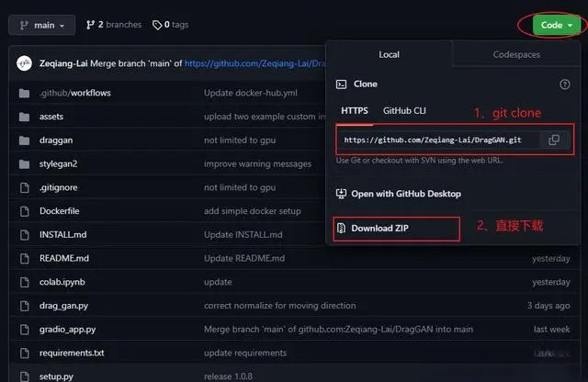
Task: Open 'add simple docker setup' commit message
Action: [253, 211]
